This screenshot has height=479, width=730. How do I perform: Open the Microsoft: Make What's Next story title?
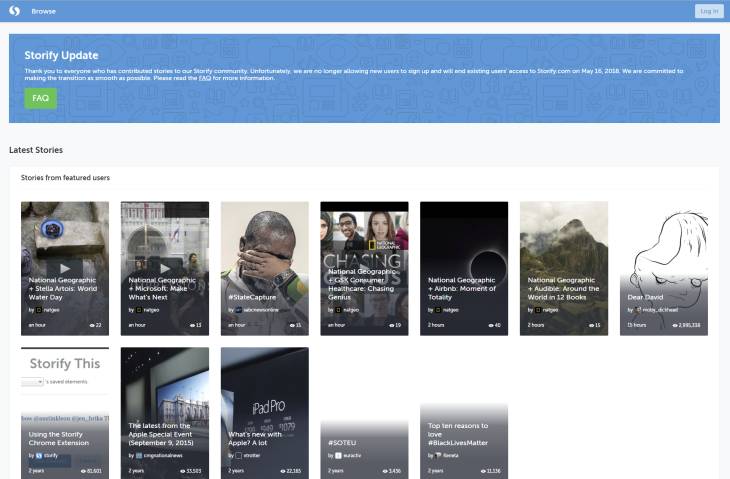(x=162, y=289)
